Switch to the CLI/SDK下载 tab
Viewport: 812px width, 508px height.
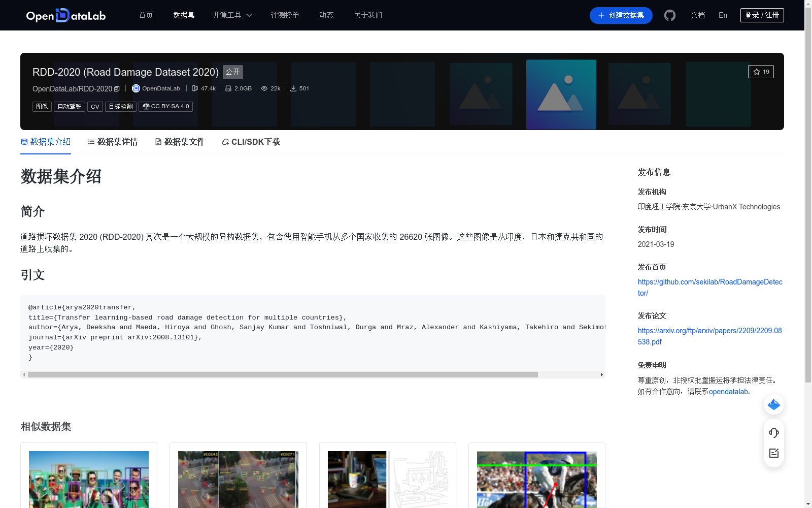251,142
